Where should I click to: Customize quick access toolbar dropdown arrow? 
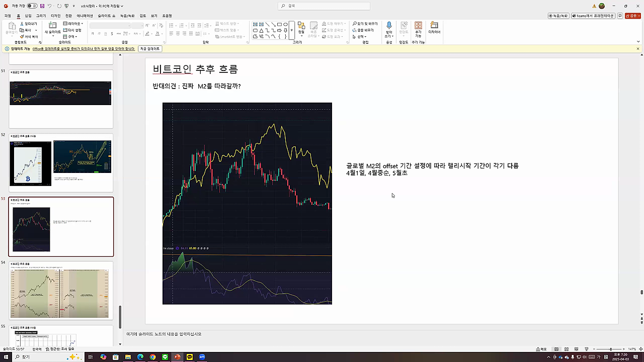click(x=74, y=6)
